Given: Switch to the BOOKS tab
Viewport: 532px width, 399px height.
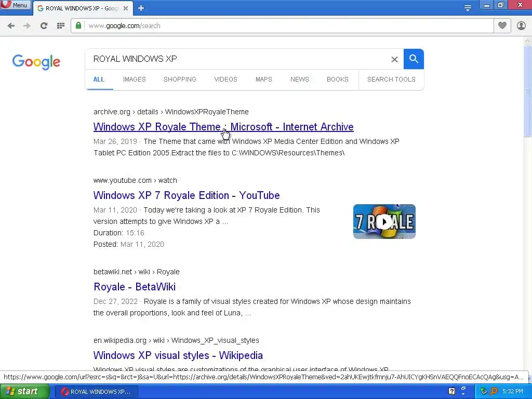Looking at the screenshot, I should tap(338, 79).
